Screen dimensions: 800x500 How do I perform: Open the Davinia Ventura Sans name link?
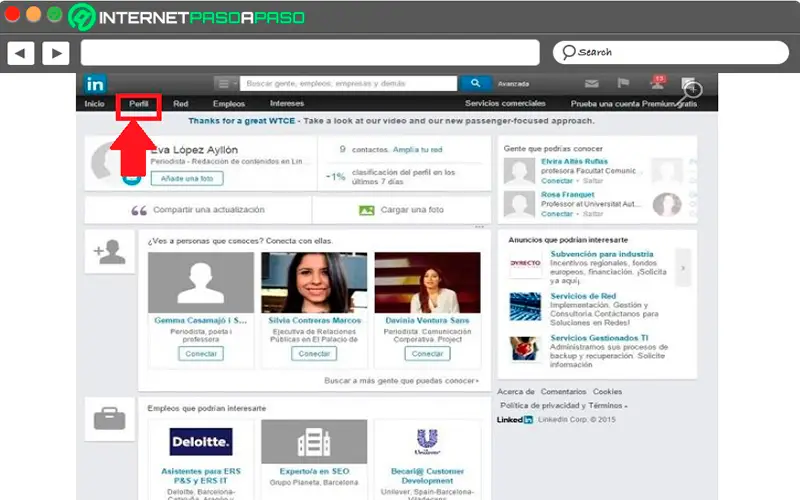coord(428,320)
